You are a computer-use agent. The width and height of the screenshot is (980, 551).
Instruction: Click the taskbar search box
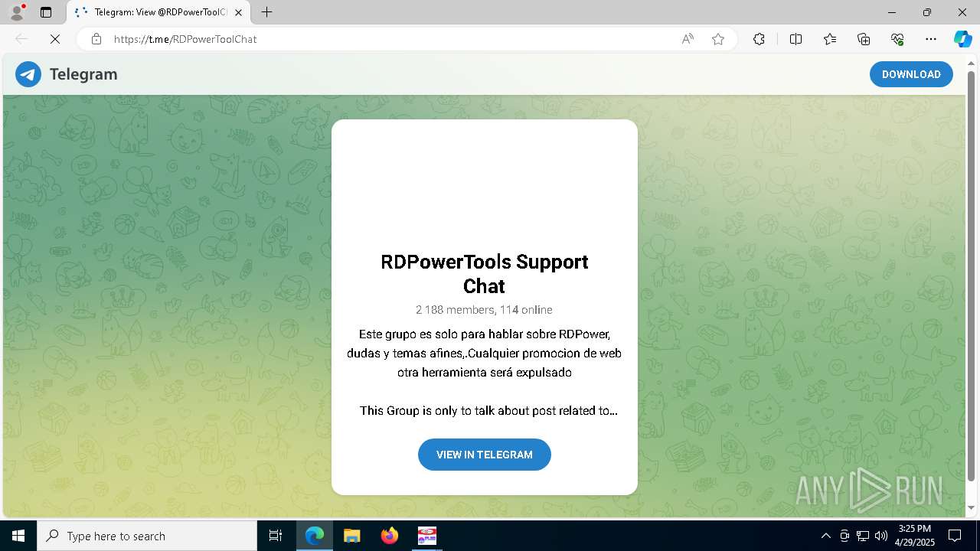147,536
